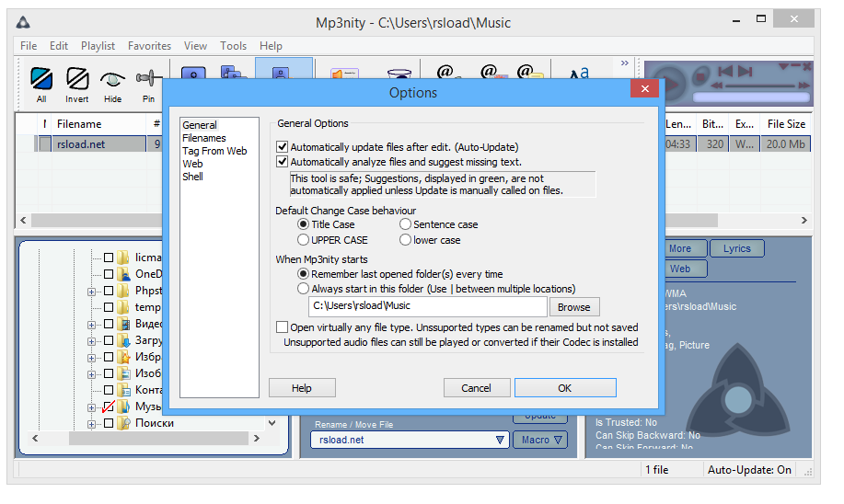
Task: Expand the Поиски folder tree node
Action: [x=91, y=424]
